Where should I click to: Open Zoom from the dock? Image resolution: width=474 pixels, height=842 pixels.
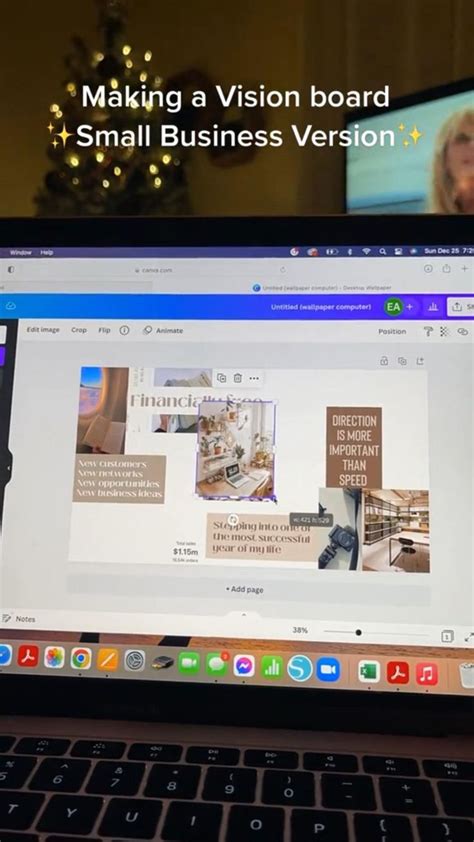point(328,670)
